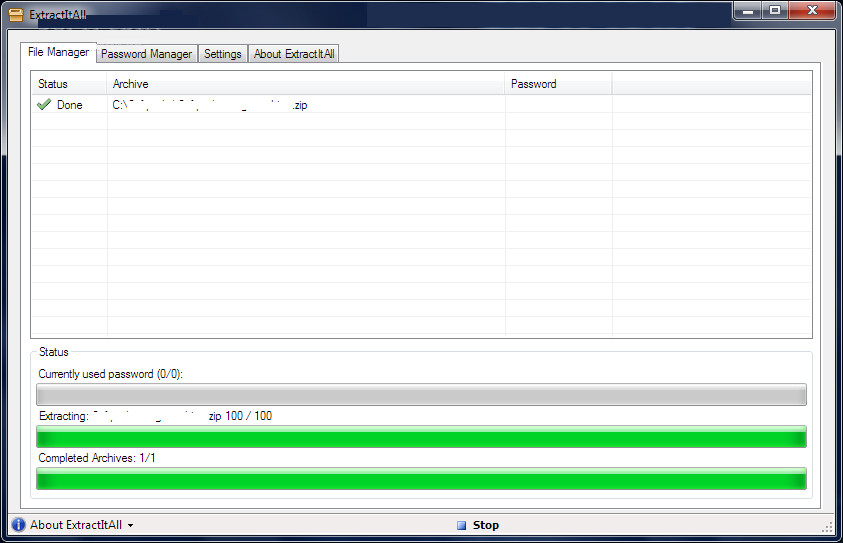Click the Stop button

point(478,525)
